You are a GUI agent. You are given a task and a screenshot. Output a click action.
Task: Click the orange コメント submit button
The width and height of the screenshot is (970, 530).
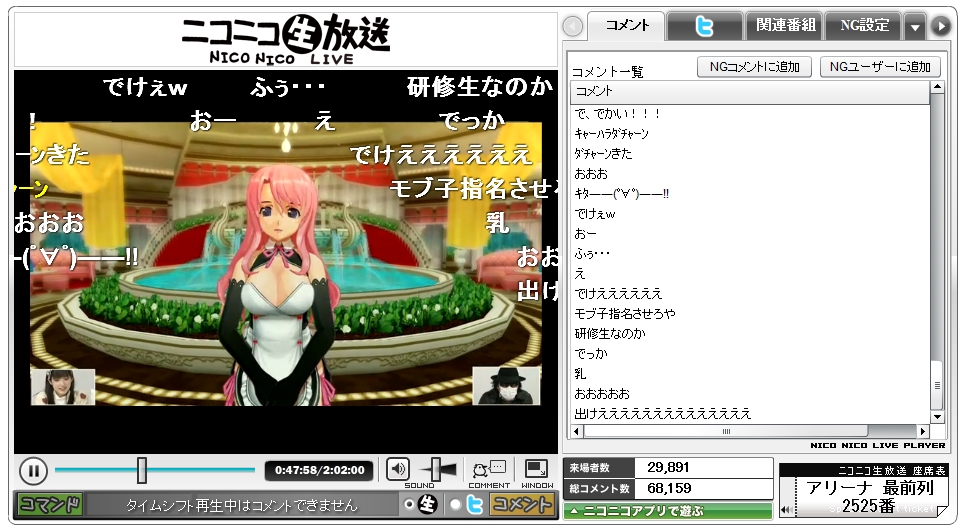[522, 505]
